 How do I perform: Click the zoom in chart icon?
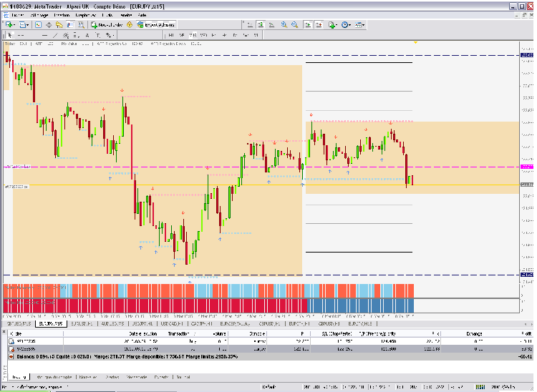[x=284, y=24]
